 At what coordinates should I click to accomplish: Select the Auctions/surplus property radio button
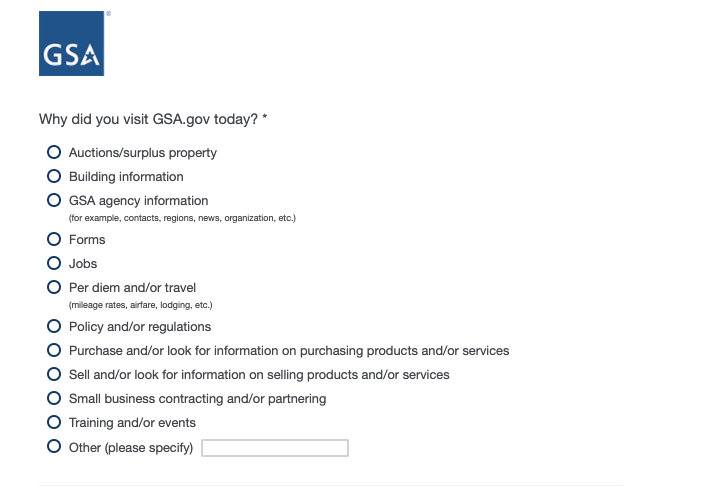click(x=54, y=153)
